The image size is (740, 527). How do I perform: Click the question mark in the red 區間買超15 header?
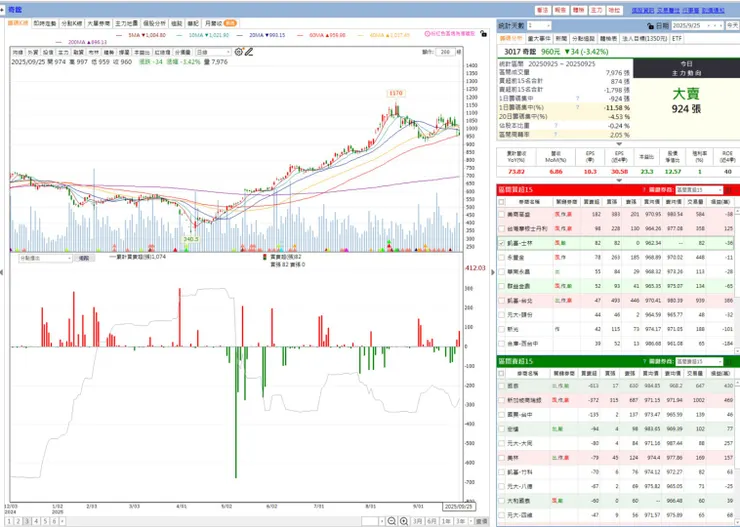point(644,190)
